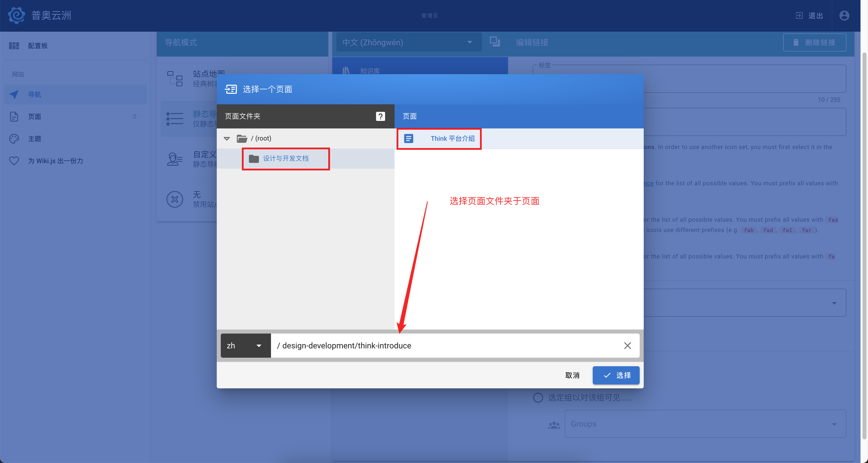Viewport: 868px width, 463px height.
Task: Select the 选定组以对该组可见 radio button
Action: coord(538,398)
